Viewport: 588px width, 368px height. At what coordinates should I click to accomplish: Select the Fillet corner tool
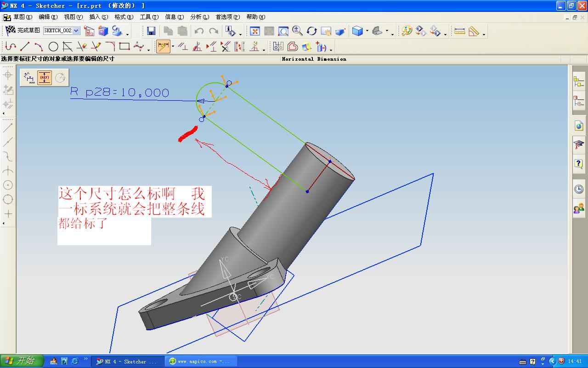point(110,46)
